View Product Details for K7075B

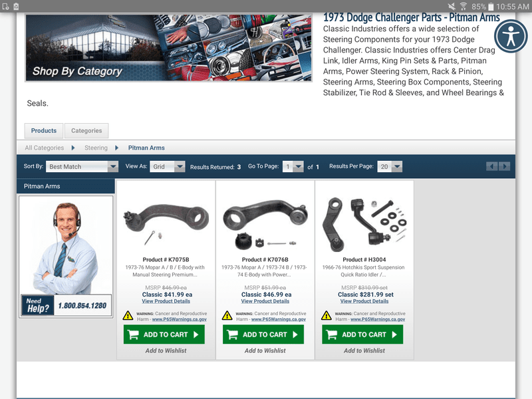tap(166, 301)
